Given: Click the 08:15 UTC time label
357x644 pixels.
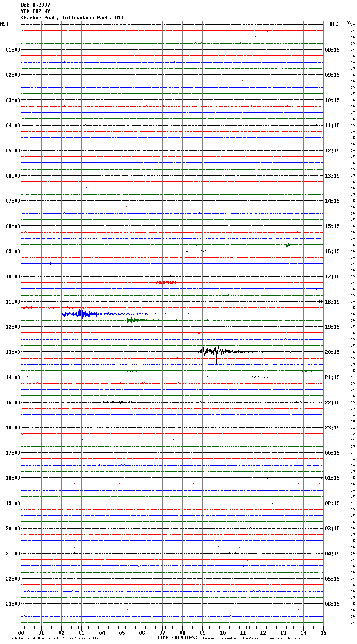Looking at the screenshot, I should tap(332, 50).
